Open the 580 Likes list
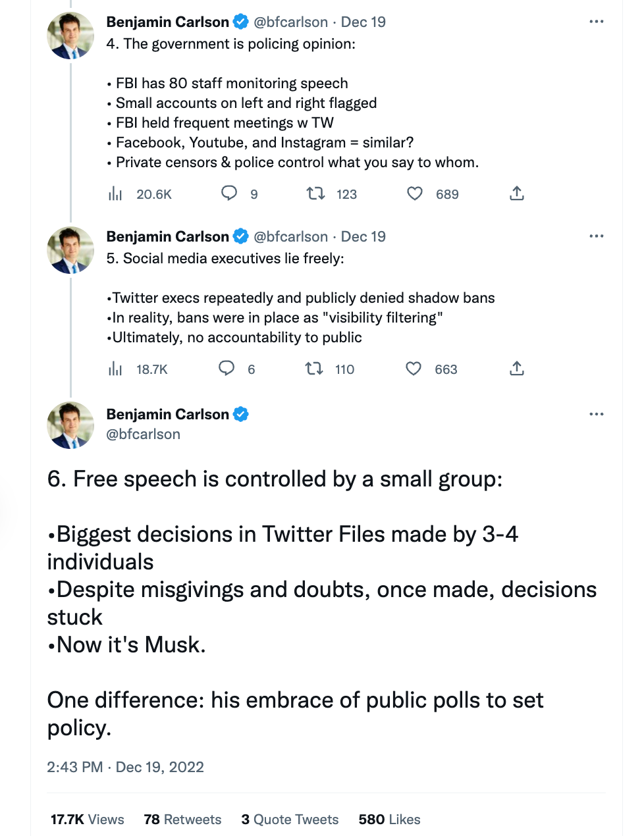 tap(389, 820)
